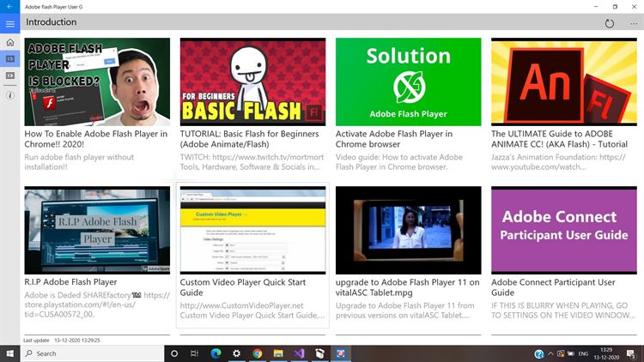Viewport: 644px width, 362px height.
Task: Focus the taskbar Search box
Action: tap(92, 353)
